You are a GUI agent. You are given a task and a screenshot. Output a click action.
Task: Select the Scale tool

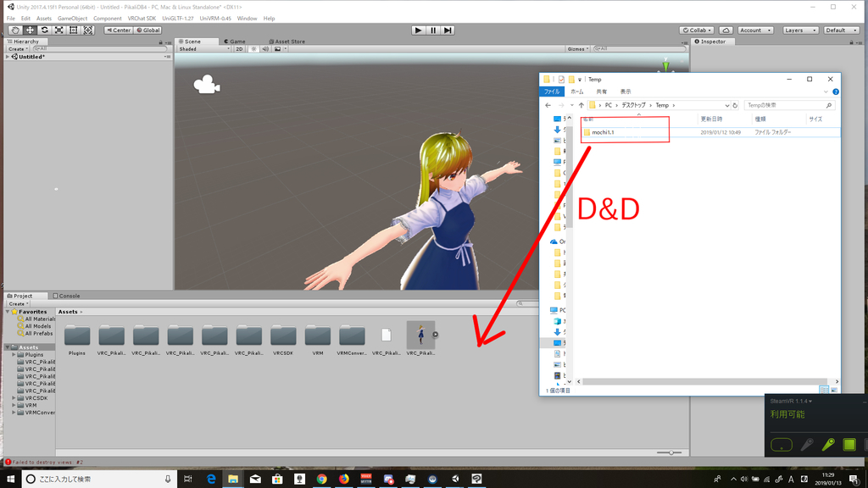click(58, 30)
